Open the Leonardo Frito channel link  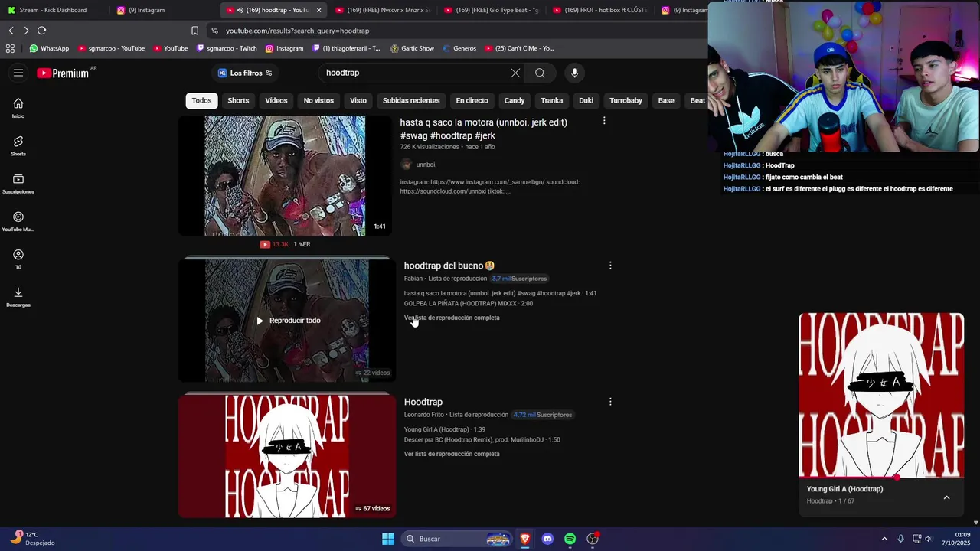[x=424, y=415]
